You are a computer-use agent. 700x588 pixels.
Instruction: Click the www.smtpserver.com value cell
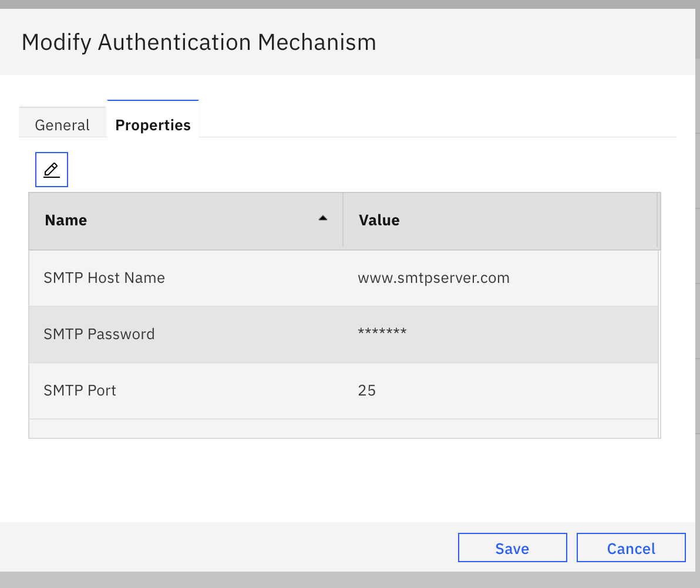(433, 278)
